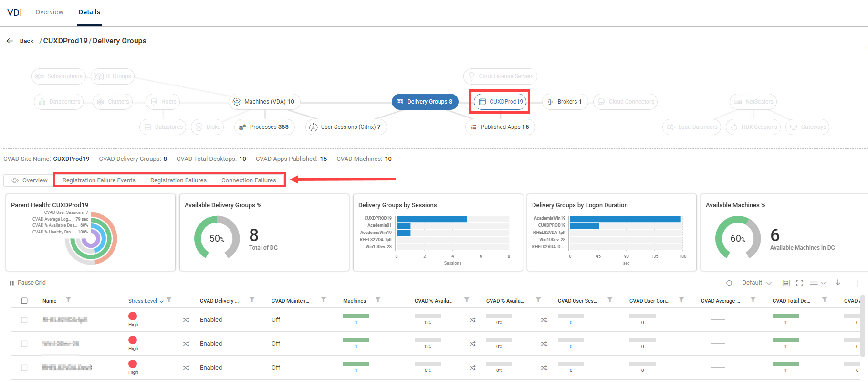Screen dimensions: 868x382
Task: Click "CVAD Apps Published: 15" summary text
Action: tap(291, 159)
